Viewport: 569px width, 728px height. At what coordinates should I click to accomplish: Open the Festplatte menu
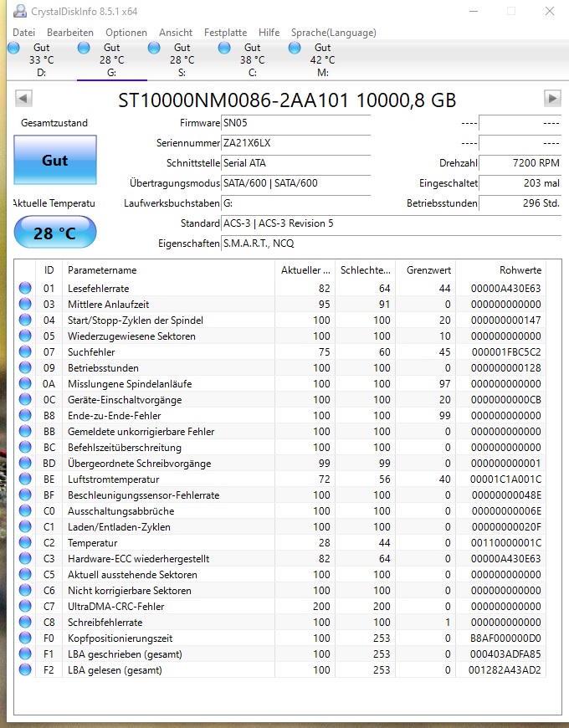click(x=226, y=33)
